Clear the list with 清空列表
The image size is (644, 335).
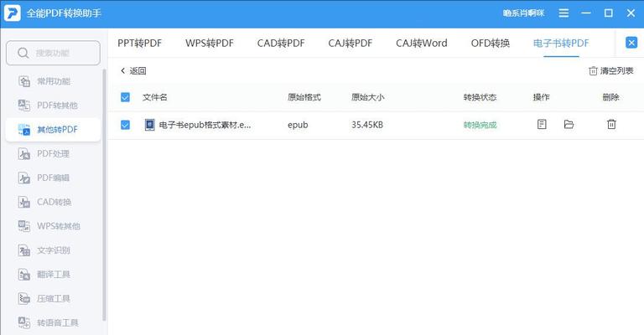point(611,71)
